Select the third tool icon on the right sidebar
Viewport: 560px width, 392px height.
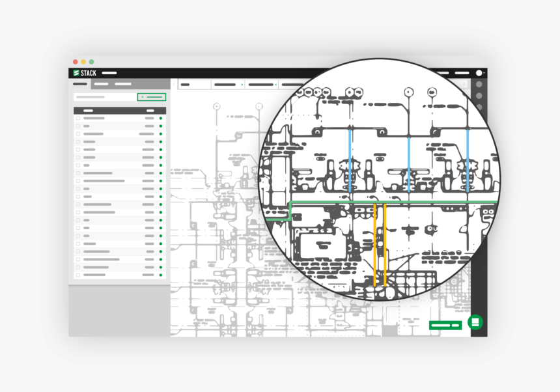[480, 107]
